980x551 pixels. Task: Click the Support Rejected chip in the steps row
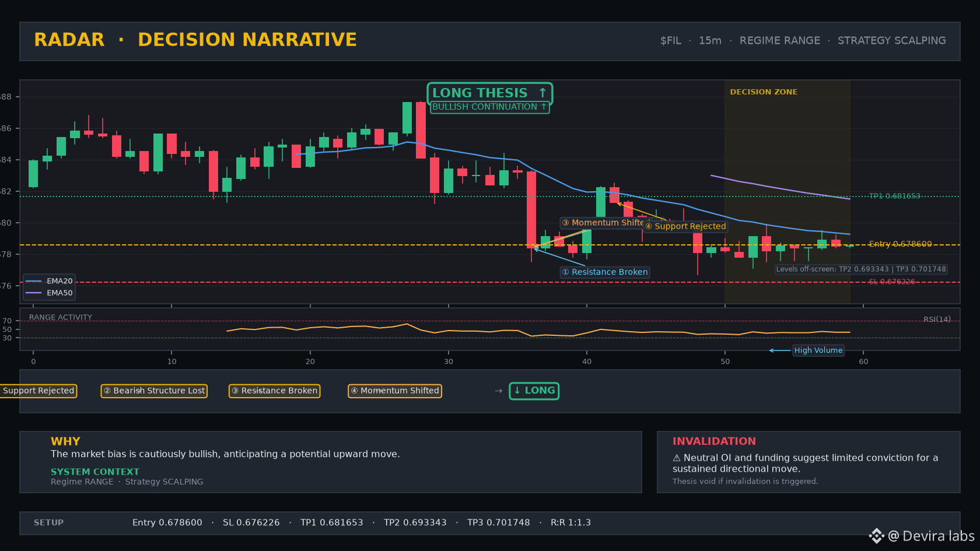click(x=38, y=391)
